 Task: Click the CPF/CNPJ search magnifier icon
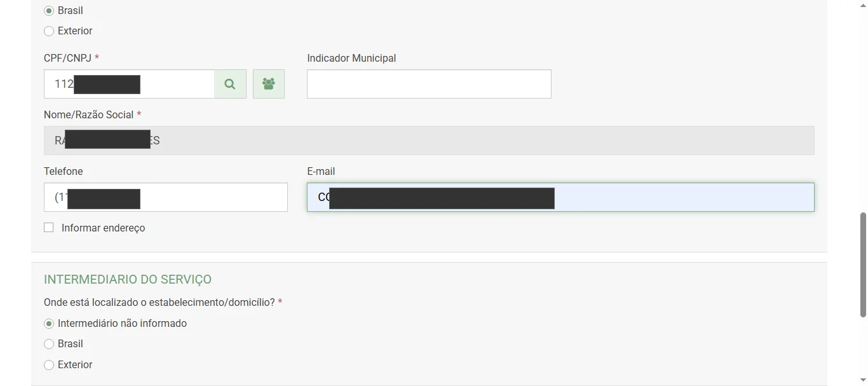pyautogui.click(x=230, y=83)
